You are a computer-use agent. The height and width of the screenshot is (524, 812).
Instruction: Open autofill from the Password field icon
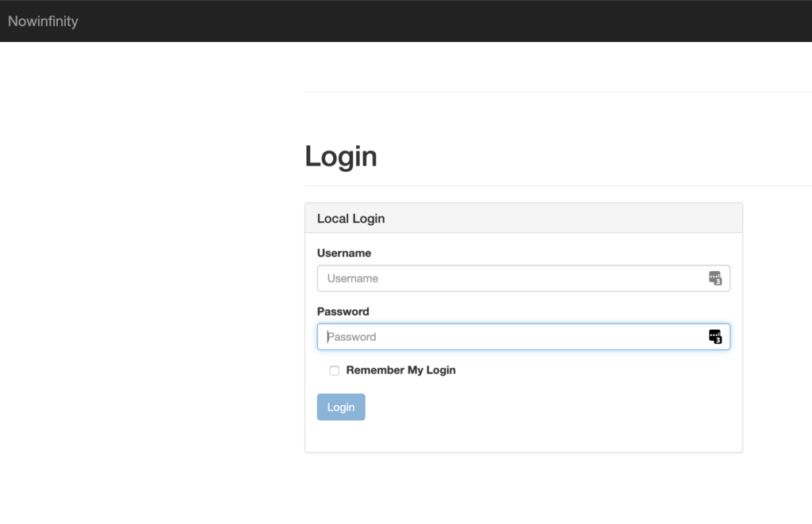click(715, 337)
